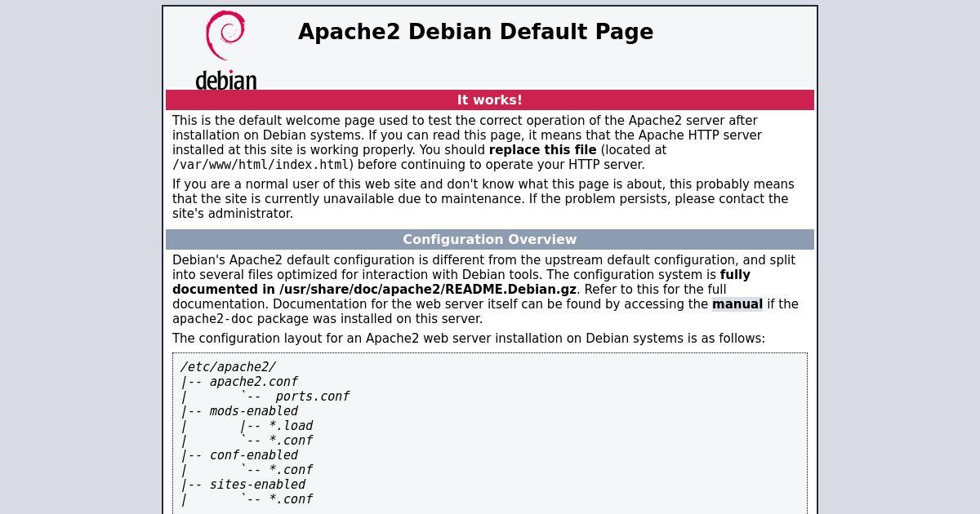Viewport: 980px width, 514px height.
Task: Click the "apache2-doc" package name
Action: tap(213, 319)
